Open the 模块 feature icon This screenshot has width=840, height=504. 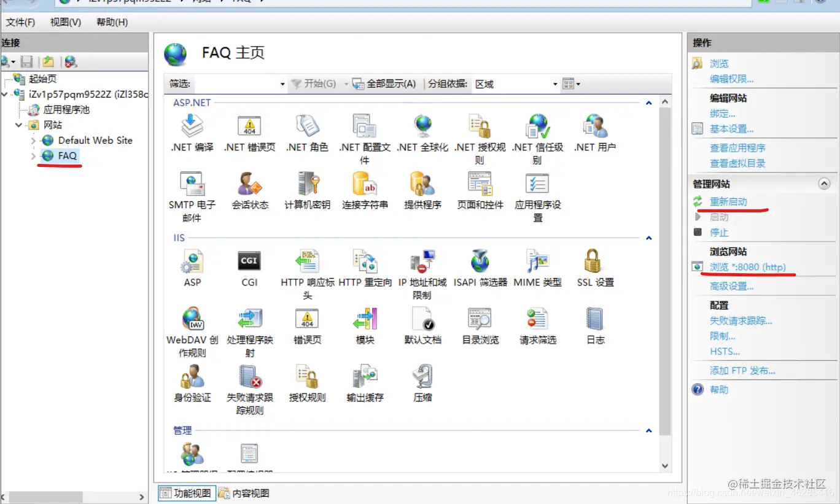coord(365,319)
